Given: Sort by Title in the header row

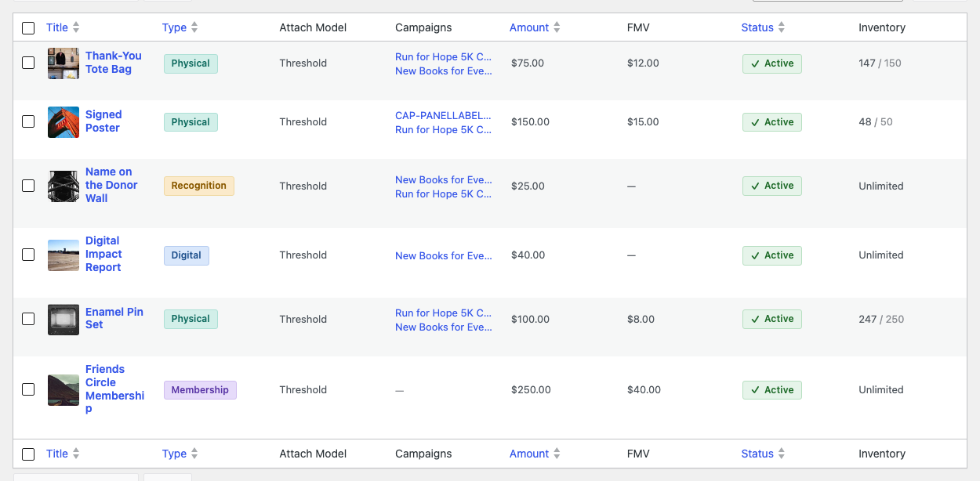Looking at the screenshot, I should (x=57, y=27).
